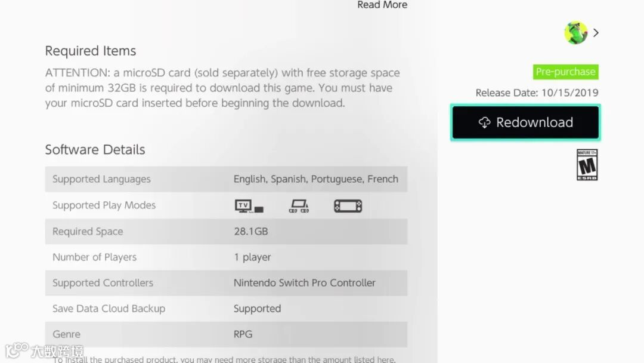This screenshot has height=363, width=644.
Task: Select the green user avatar icon
Action: pyautogui.click(x=576, y=32)
